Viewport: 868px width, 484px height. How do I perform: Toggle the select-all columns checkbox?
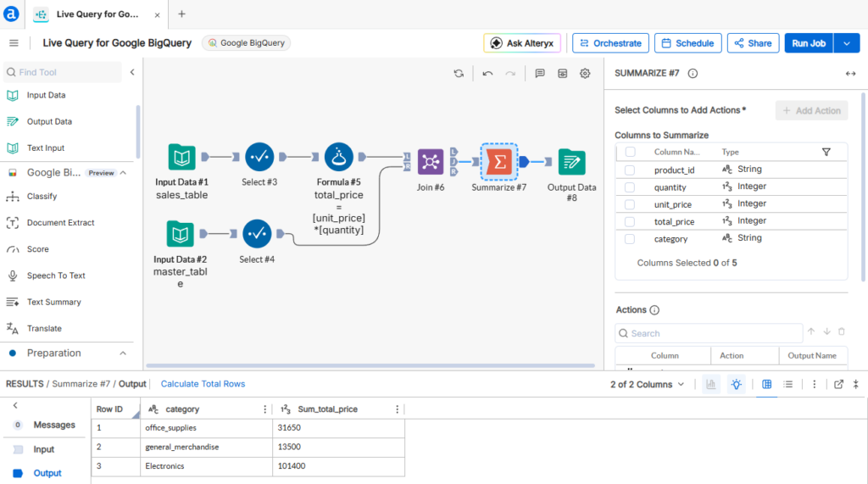tap(630, 152)
